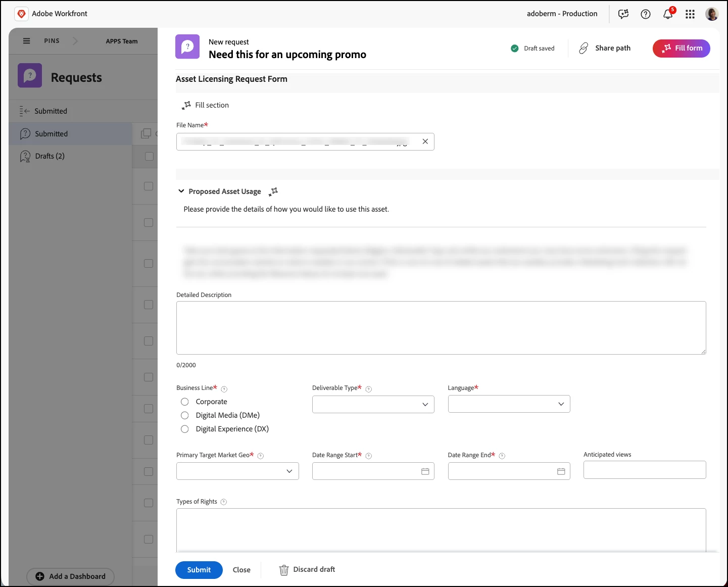728x587 pixels.
Task: Click the Anticipated views input field
Action: 645,470
